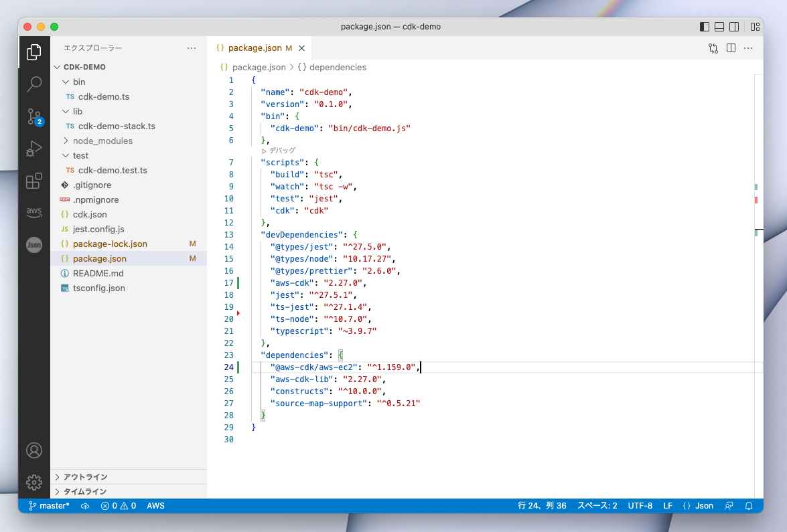The height and width of the screenshot is (532, 787).
Task: Switch branch via master* status item
Action: pyautogui.click(x=49, y=506)
